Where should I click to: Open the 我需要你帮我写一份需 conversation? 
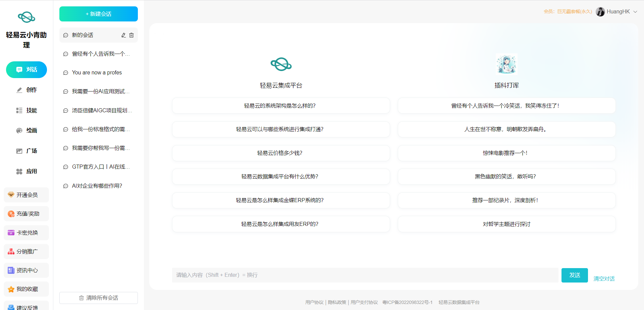[99, 148]
